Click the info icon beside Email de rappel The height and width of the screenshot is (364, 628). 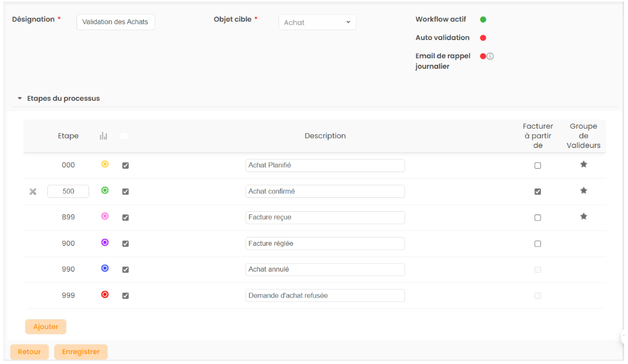point(490,56)
